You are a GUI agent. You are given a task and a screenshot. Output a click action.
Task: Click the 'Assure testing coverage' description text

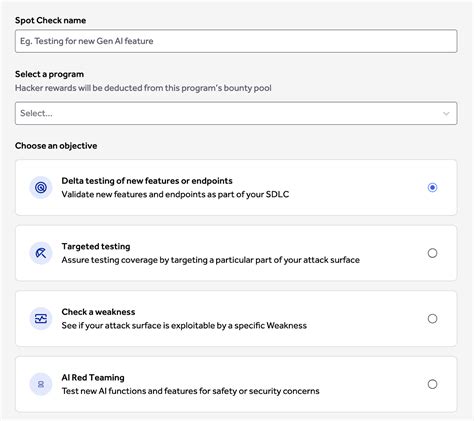[211, 260]
